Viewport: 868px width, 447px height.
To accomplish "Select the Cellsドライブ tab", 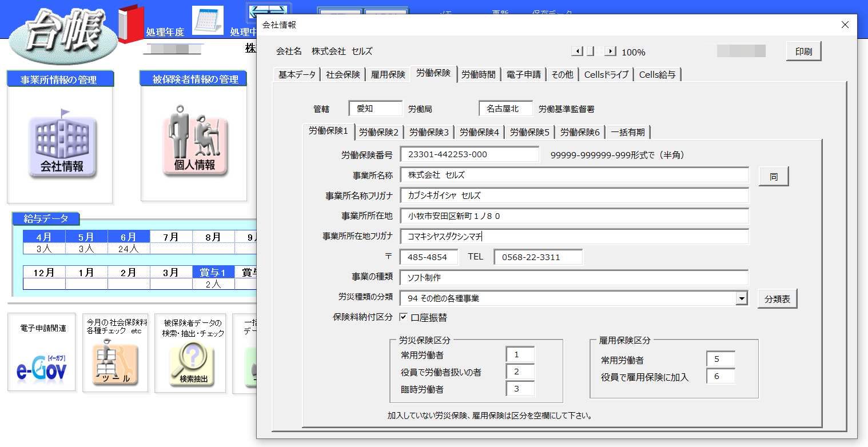I will (x=606, y=75).
